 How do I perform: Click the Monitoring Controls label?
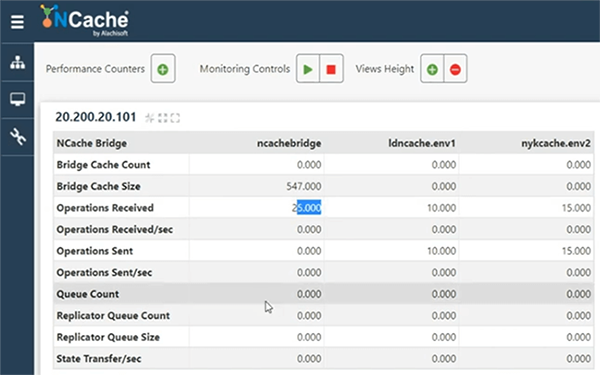point(245,69)
